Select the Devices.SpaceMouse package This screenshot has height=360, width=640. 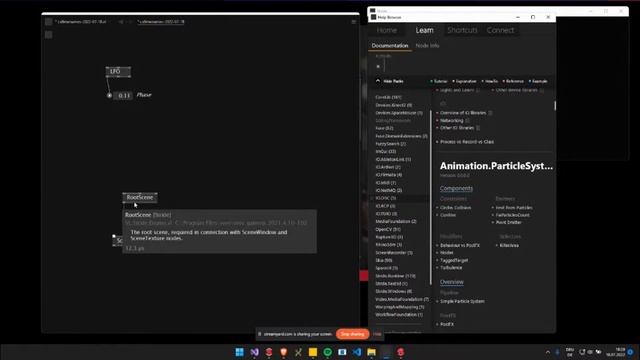(399, 113)
